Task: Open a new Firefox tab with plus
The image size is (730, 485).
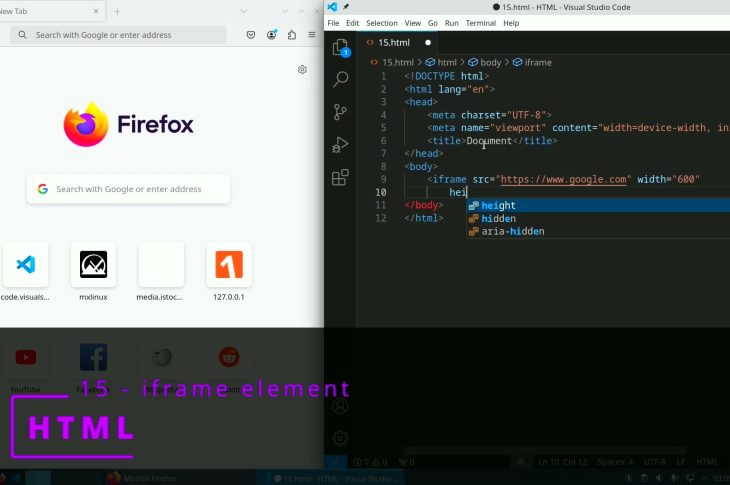Action: click(117, 11)
